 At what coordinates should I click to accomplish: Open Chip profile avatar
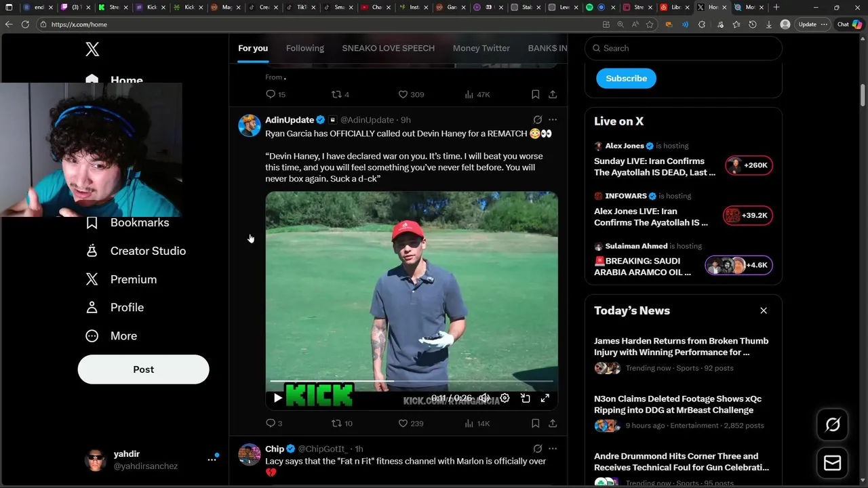tap(250, 454)
